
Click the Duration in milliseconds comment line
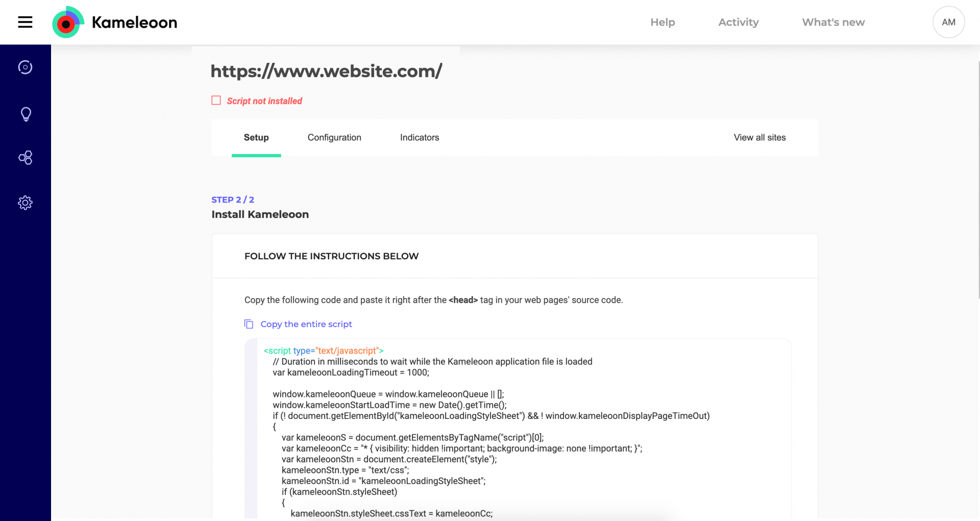[x=432, y=362]
